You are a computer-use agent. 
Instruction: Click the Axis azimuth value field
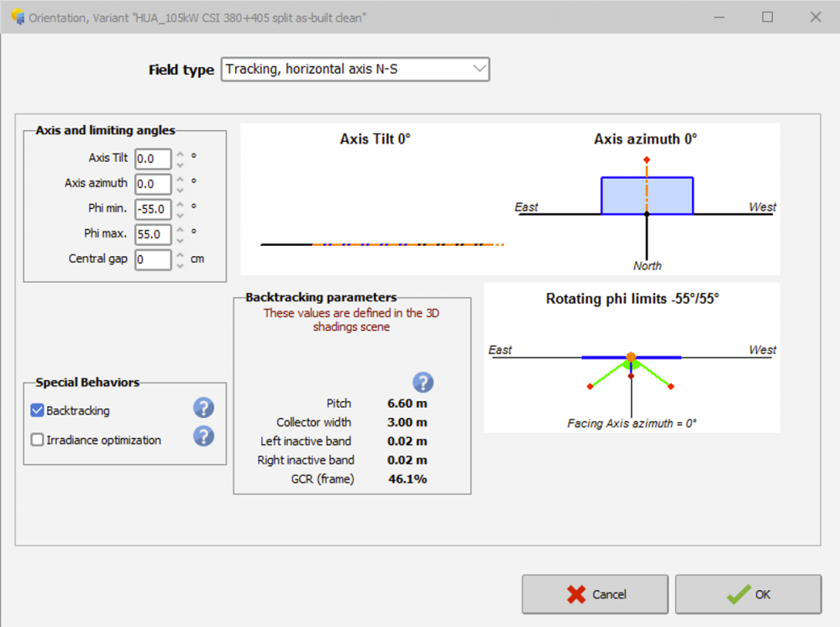(153, 184)
